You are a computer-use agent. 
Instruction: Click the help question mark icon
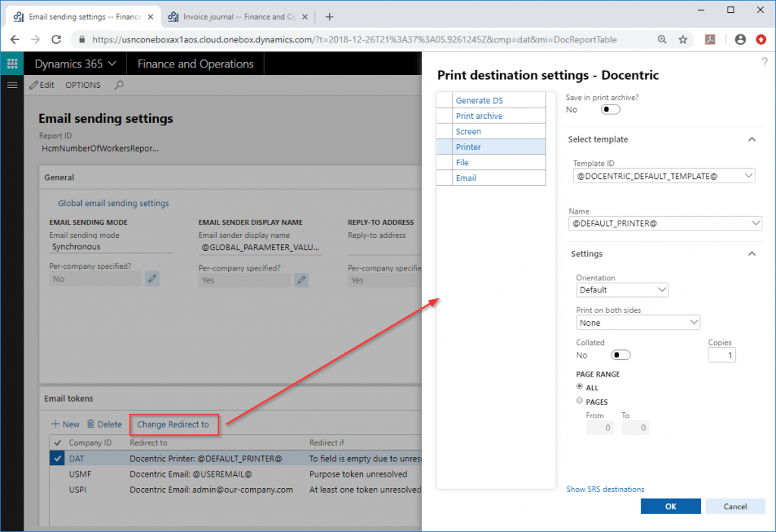(x=765, y=62)
